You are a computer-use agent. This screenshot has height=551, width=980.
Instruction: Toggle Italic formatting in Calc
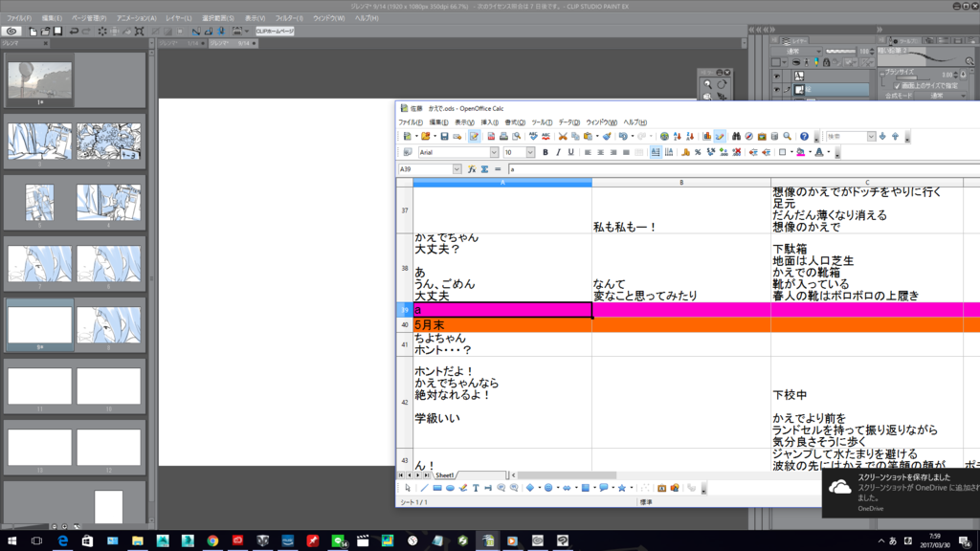pyautogui.click(x=558, y=152)
